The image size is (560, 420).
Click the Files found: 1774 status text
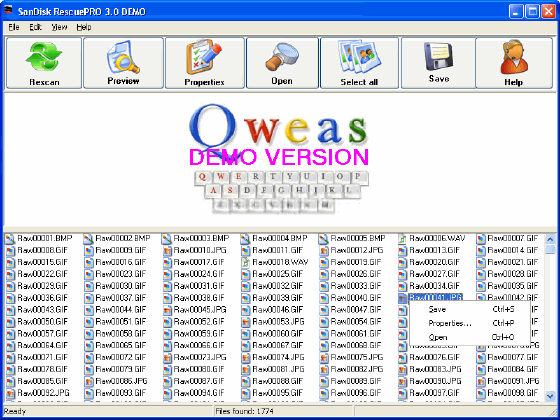245,411
